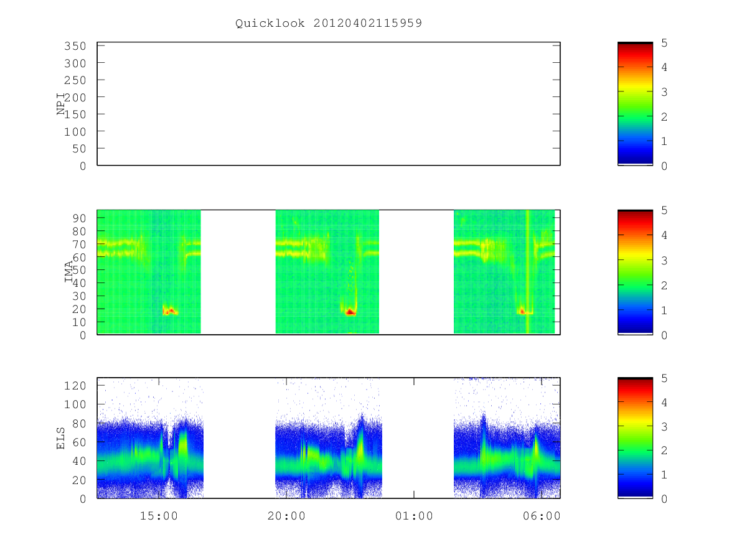
Task: Click the 80 tick on ELS axis
Action: [x=78, y=423]
